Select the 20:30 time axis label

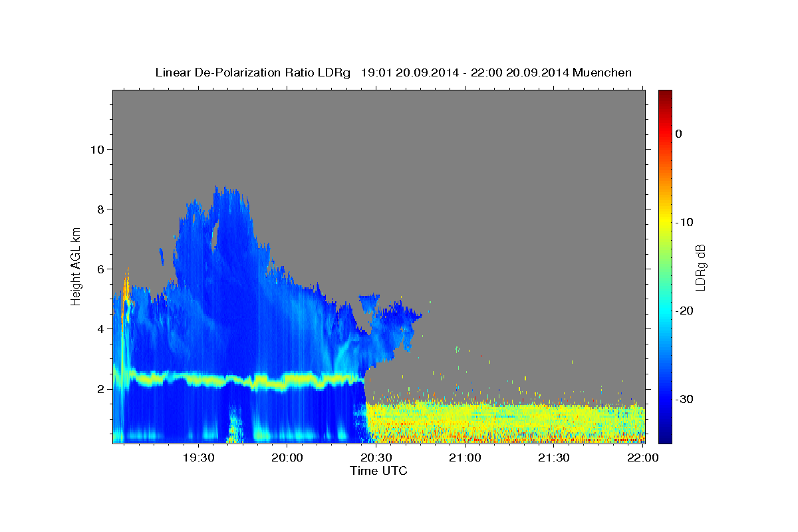tap(376, 458)
